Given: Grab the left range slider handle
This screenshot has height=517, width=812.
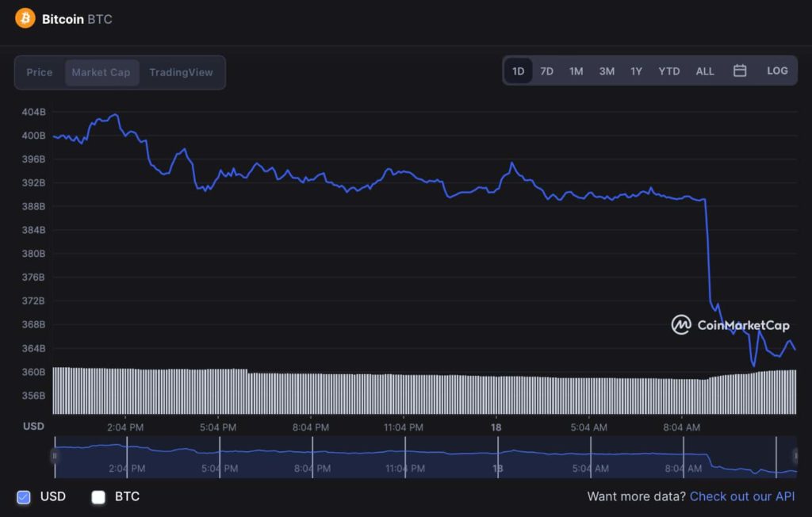Looking at the screenshot, I should [x=54, y=456].
